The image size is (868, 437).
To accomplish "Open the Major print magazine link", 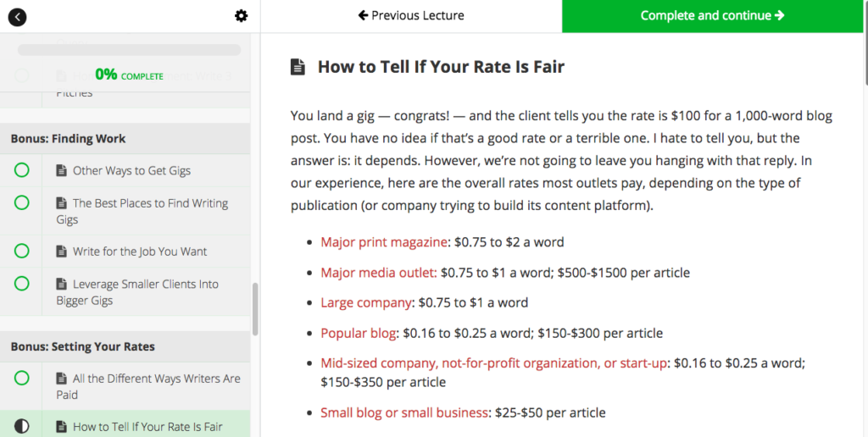I will tap(384, 242).
